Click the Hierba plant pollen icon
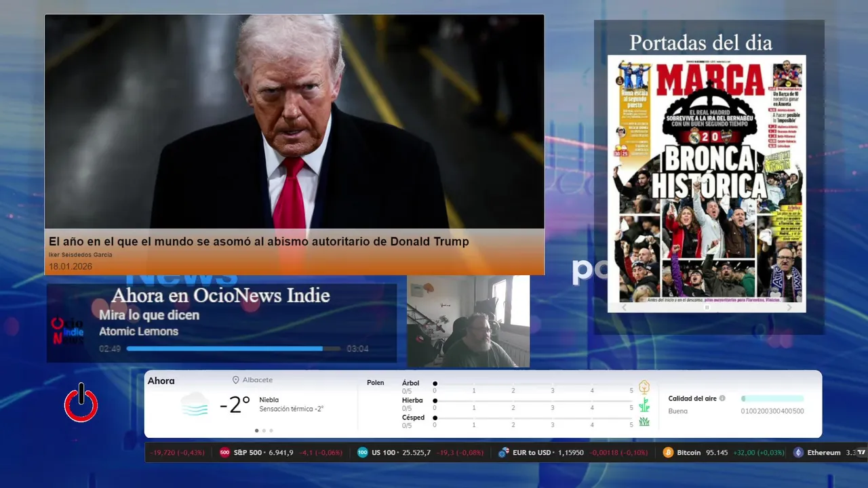The image size is (868, 488). click(644, 405)
